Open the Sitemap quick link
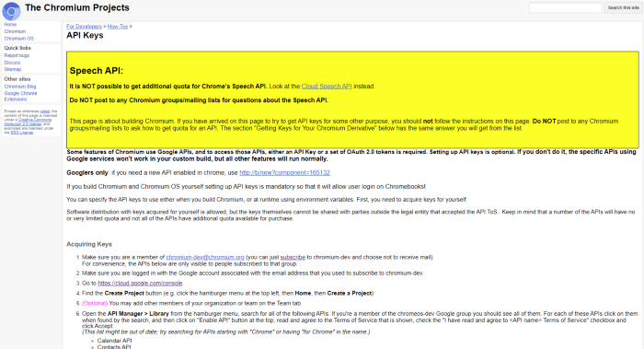Image resolution: width=644 pixels, height=349 pixels. (x=12, y=69)
